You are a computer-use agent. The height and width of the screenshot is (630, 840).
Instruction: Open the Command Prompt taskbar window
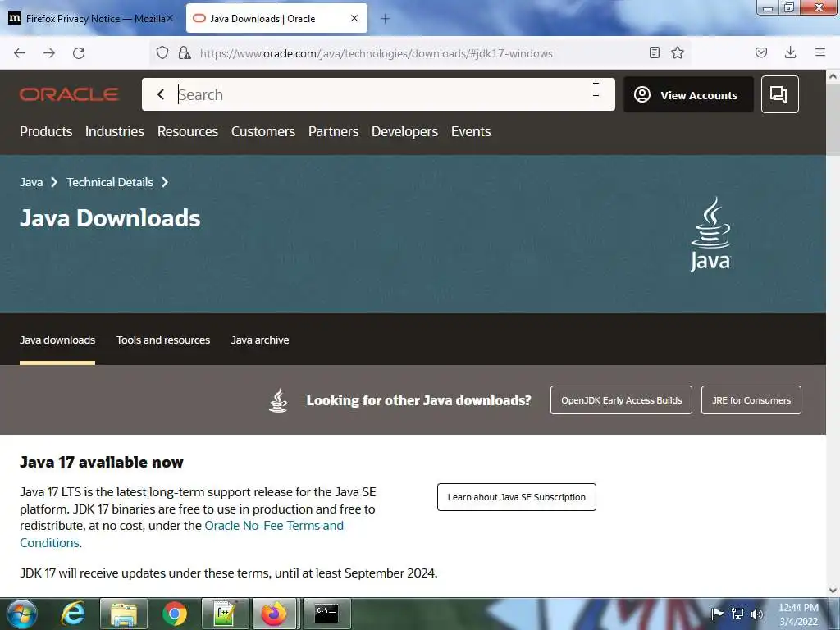[326, 614]
